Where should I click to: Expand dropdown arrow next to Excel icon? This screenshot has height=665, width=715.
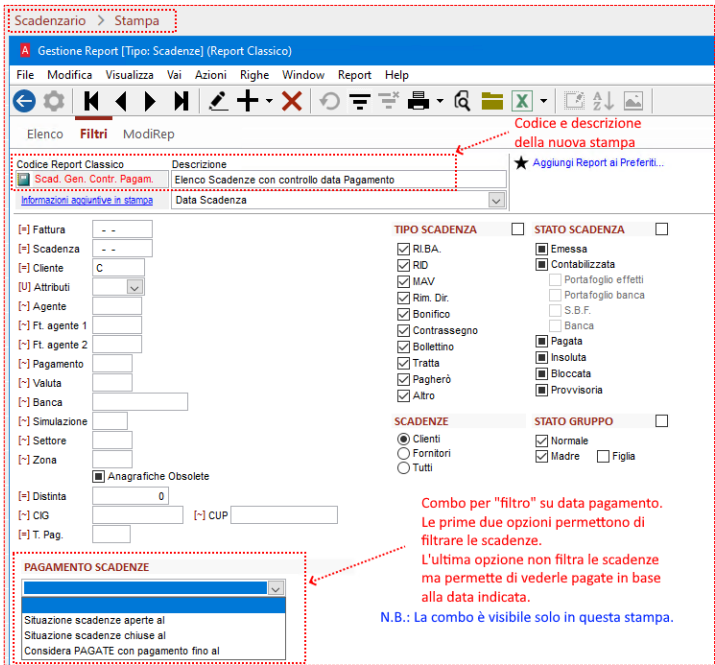544,101
